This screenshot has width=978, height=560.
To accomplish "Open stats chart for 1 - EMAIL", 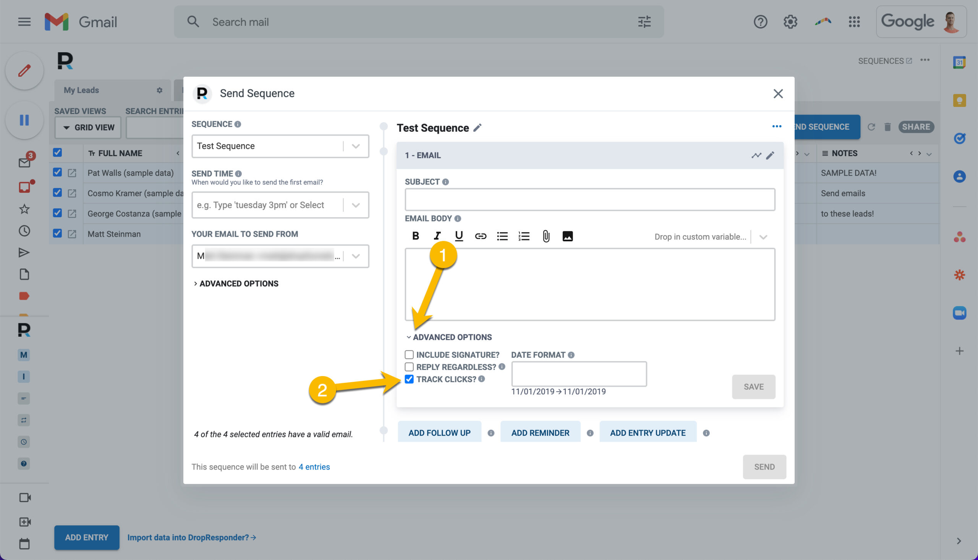I will 756,155.
